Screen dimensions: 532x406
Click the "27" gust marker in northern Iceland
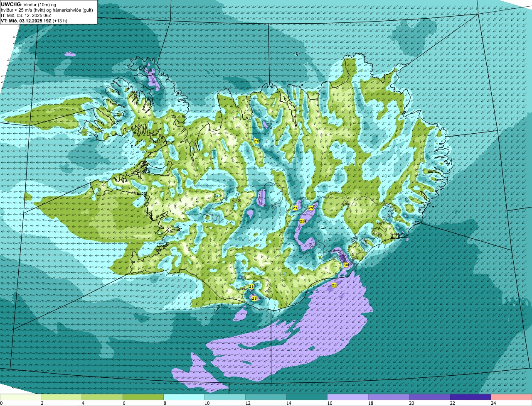[256, 141]
